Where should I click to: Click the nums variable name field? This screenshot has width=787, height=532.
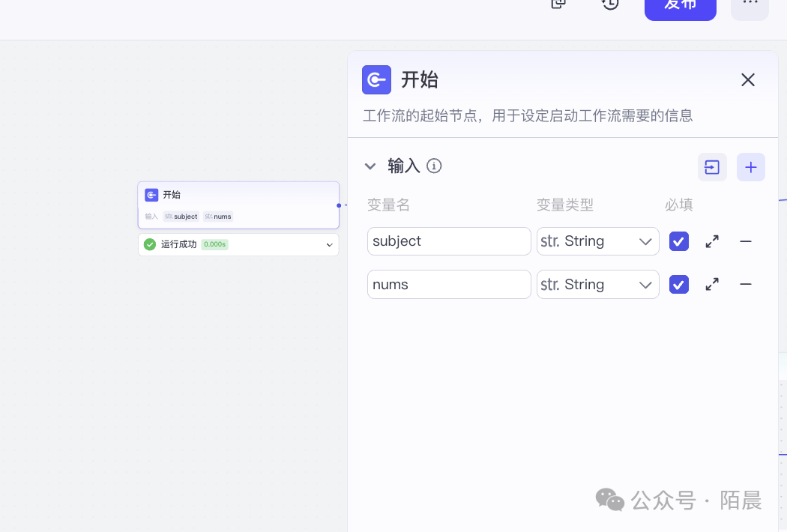[x=448, y=285]
